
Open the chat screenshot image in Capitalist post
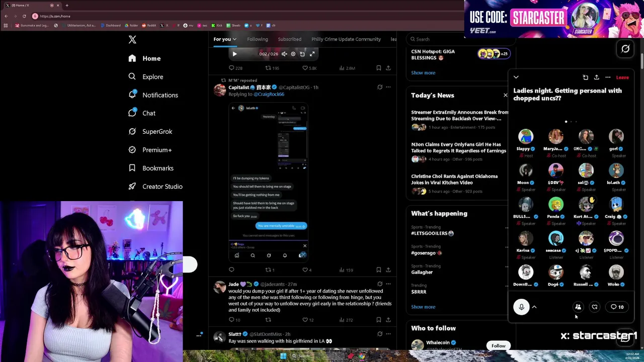tap(268, 182)
